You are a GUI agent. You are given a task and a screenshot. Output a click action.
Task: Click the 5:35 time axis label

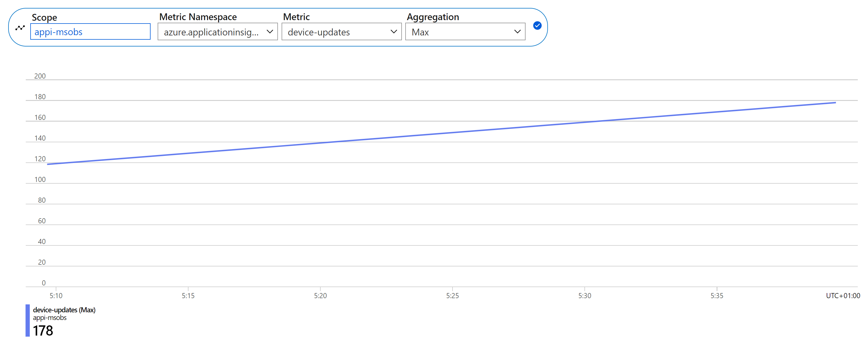(717, 296)
